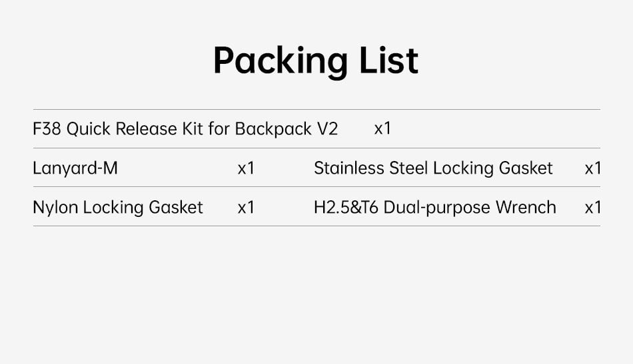Screen dimensions: 633x364
Task: Click the word List in the title
Action: (x=388, y=60)
